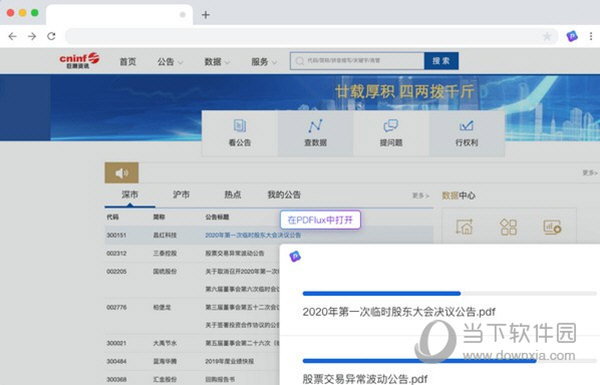Click 数据中心 section heading
Image resolution: width=600 pixels, height=385 pixels.
pos(458,196)
